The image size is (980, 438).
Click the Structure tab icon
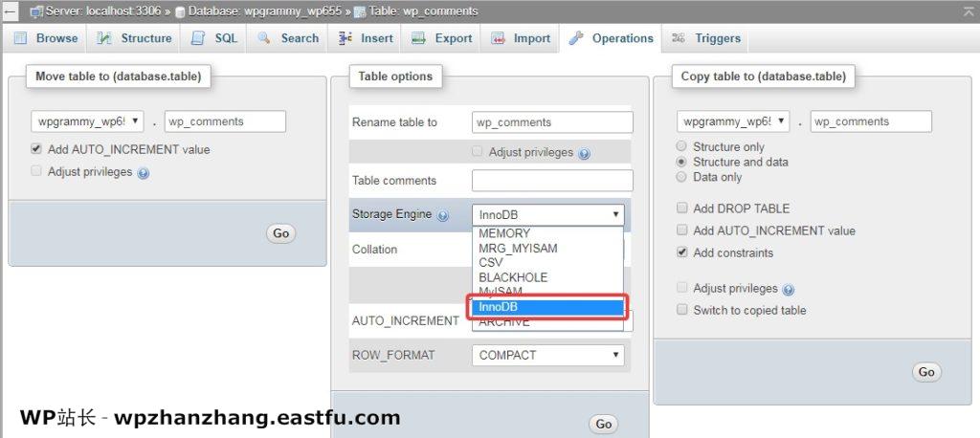104,38
